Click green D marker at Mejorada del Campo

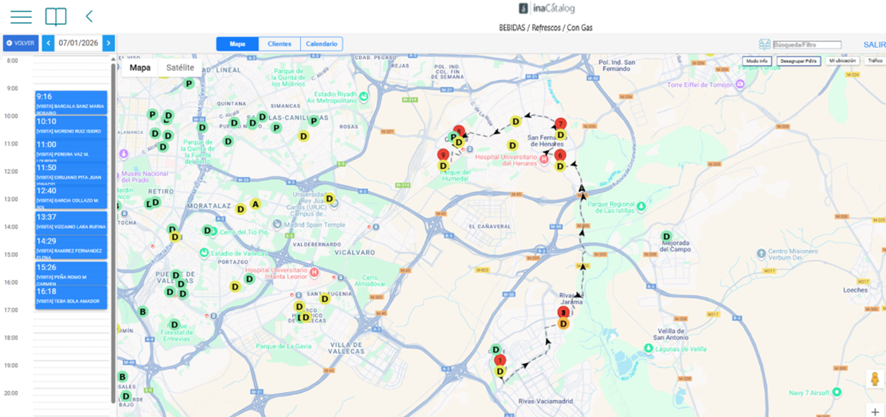point(667,236)
